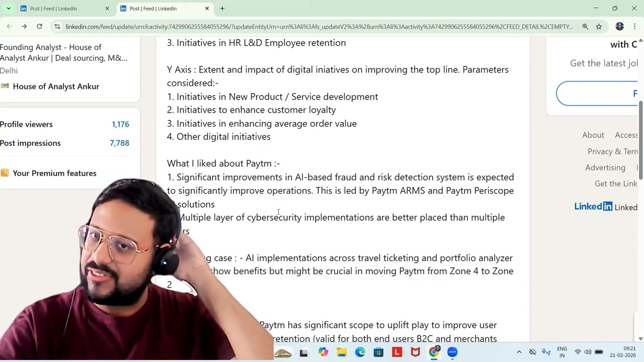Show hidden system tray icons

point(519,352)
